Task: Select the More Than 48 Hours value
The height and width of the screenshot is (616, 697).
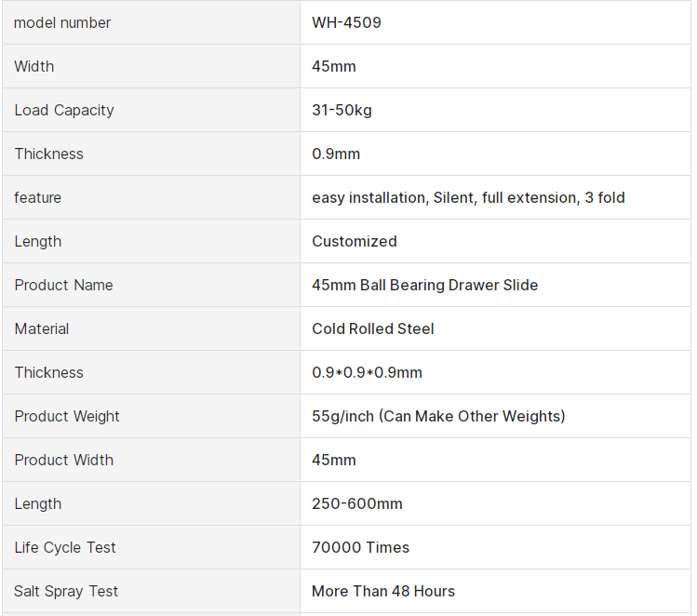Action: (383, 591)
